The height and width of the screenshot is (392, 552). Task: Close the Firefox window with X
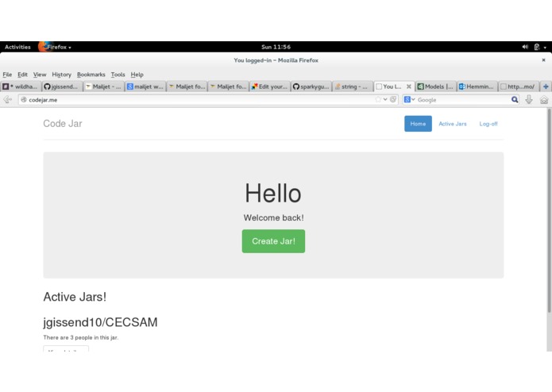543,60
